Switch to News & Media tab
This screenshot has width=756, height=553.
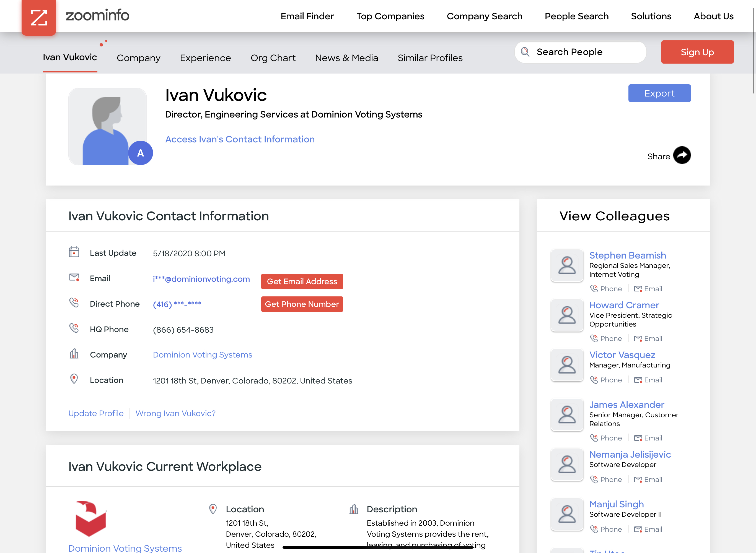point(347,58)
